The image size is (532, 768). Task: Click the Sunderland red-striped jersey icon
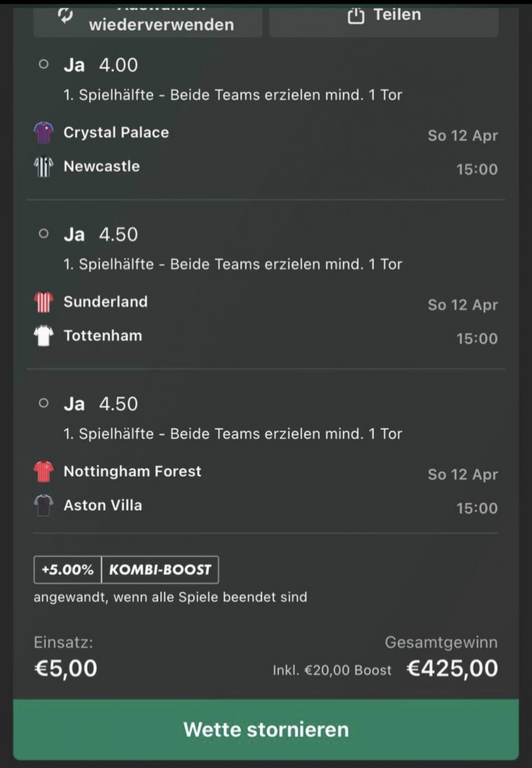(x=43, y=302)
